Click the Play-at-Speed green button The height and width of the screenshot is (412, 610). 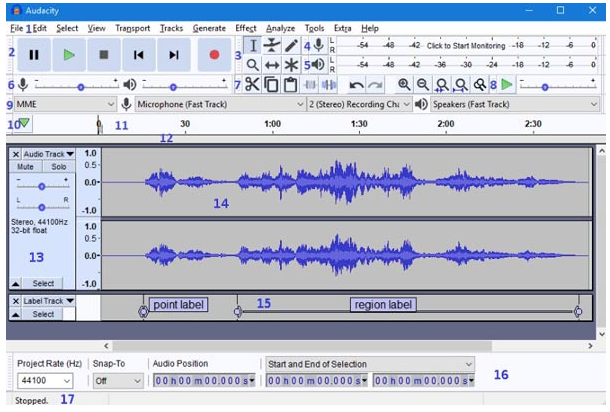click(507, 84)
